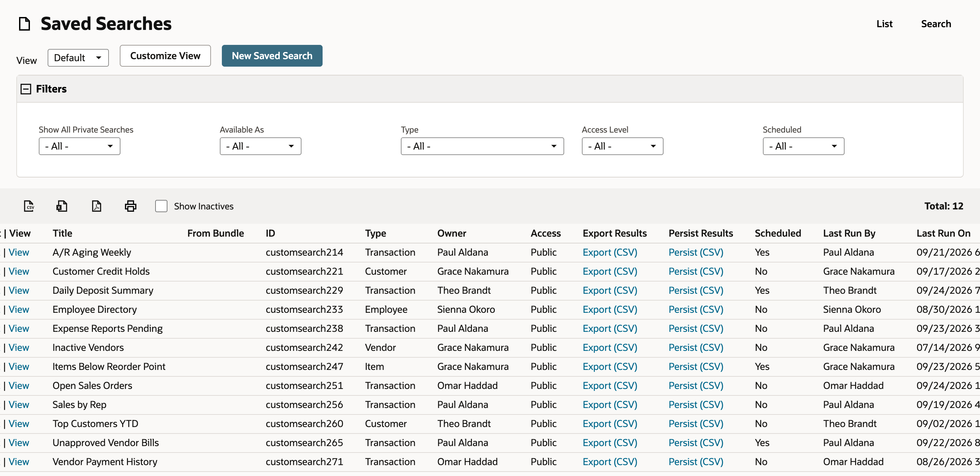Switch to the List menu item

point(884,24)
